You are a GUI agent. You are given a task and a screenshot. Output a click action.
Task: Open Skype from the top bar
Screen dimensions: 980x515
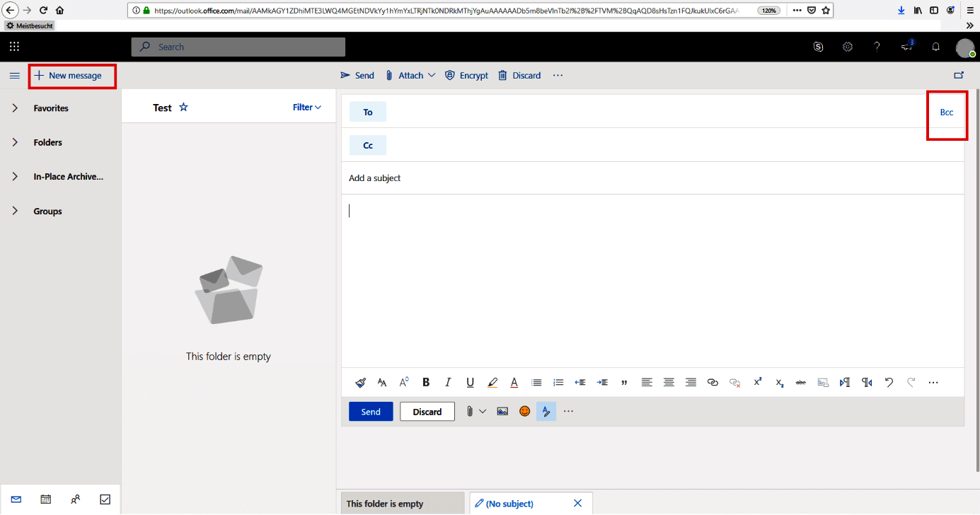[818, 47]
